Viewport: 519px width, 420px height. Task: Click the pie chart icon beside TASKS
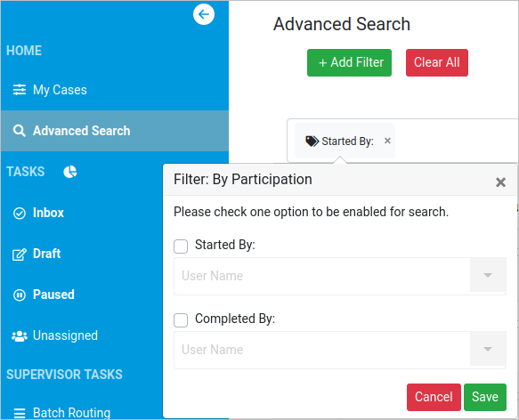pyautogui.click(x=70, y=172)
